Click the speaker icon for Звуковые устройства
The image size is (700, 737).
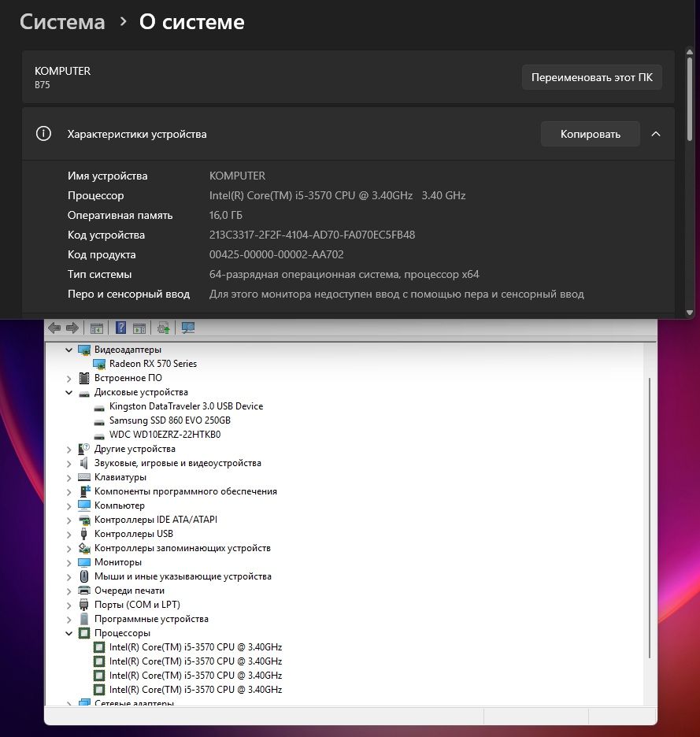pyautogui.click(x=83, y=463)
